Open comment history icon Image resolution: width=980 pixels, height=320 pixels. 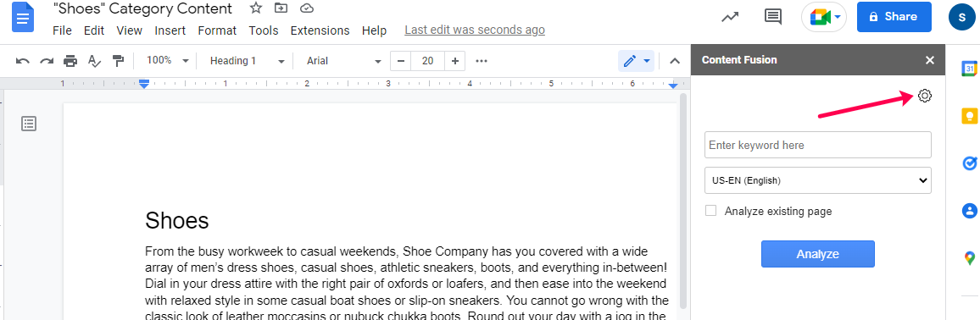[x=773, y=17]
